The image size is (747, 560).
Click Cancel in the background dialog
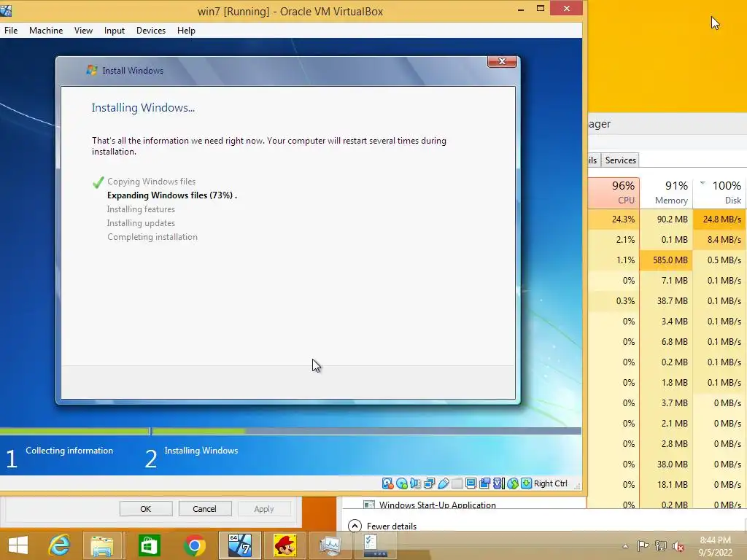(204, 508)
